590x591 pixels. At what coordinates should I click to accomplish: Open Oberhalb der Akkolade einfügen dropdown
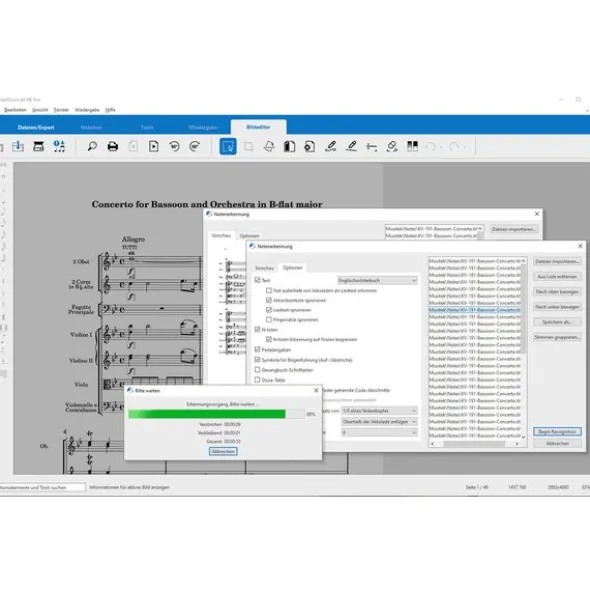pyautogui.click(x=379, y=421)
